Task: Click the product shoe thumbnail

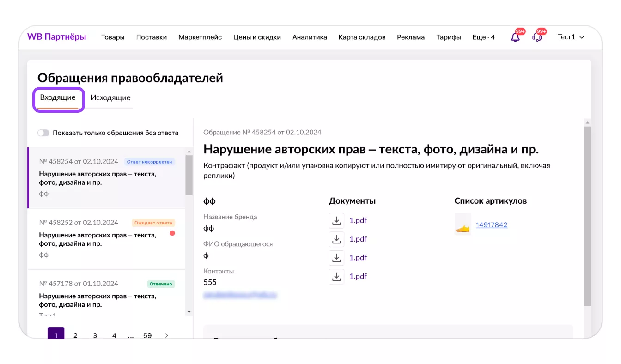Action: click(463, 225)
